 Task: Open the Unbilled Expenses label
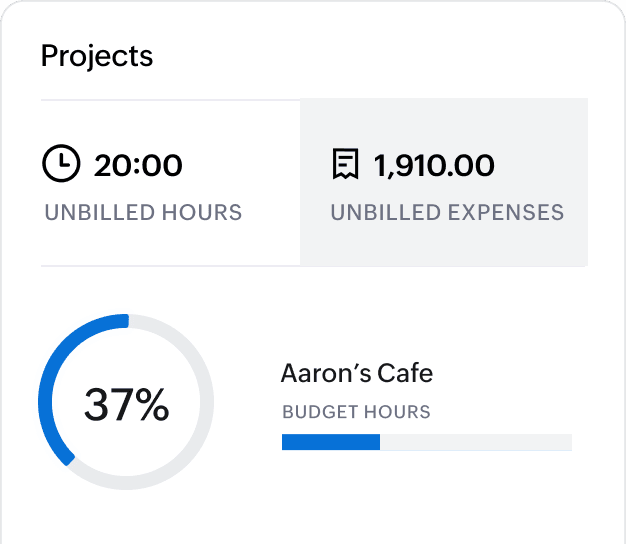pyautogui.click(x=447, y=213)
